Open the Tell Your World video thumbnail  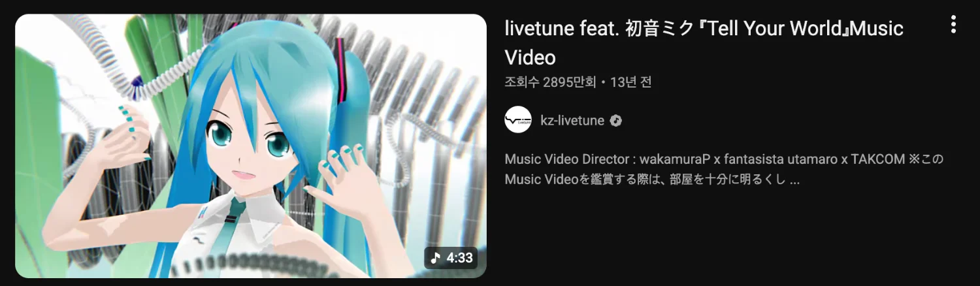251,146
